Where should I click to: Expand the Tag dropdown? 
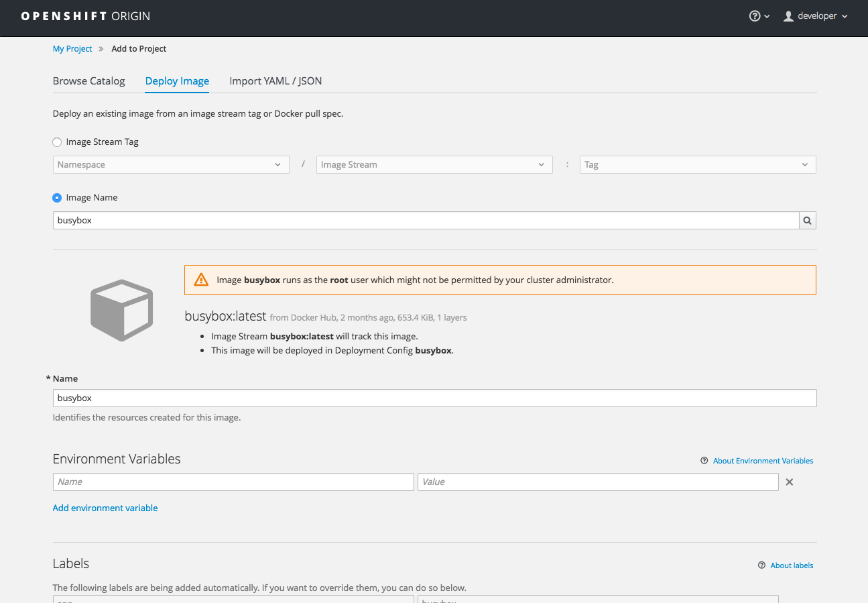click(x=697, y=165)
